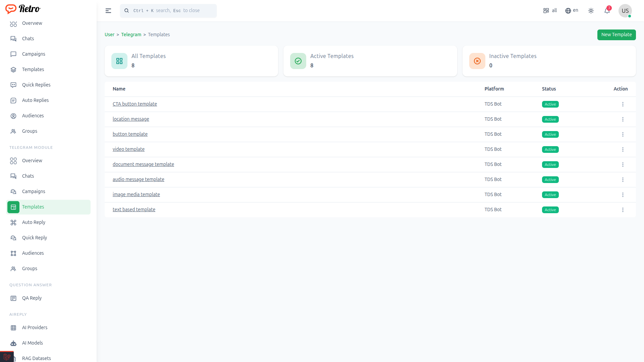Open action menu for CTA button template
The width and height of the screenshot is (644, 362).
(x=623, y=104)
